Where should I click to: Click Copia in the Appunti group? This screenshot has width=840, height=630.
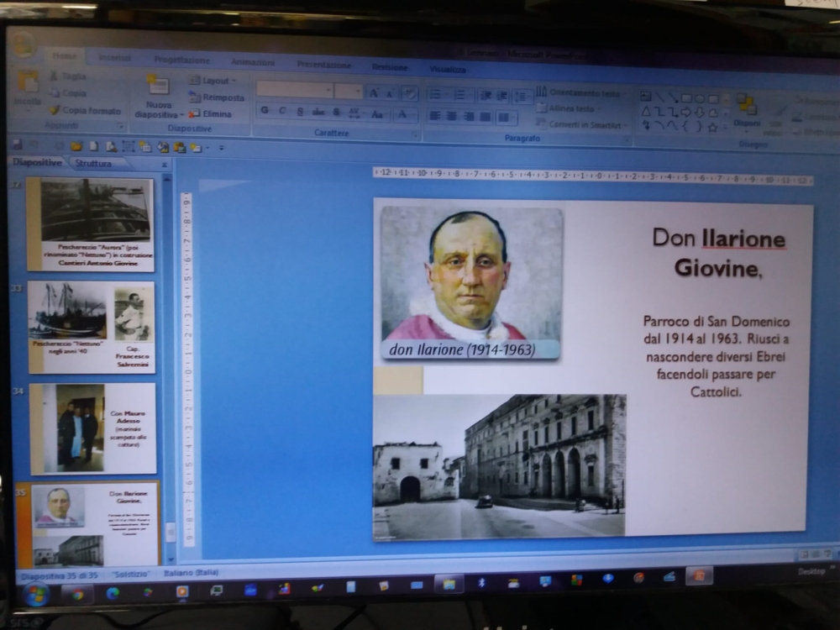pos(69,93)
